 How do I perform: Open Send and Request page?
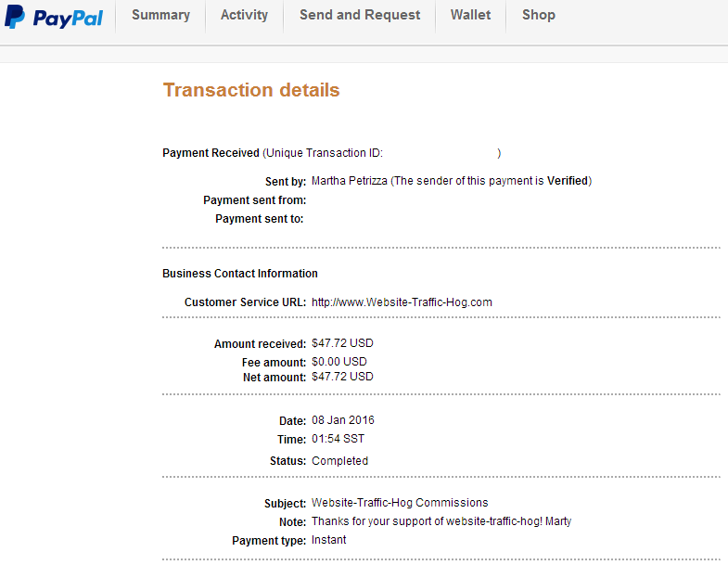[x=360, y=15]
